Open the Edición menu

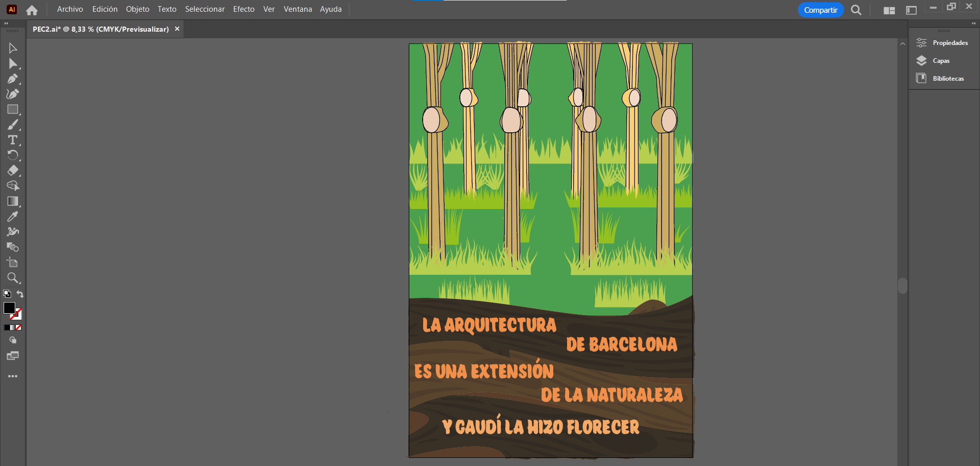105,9
